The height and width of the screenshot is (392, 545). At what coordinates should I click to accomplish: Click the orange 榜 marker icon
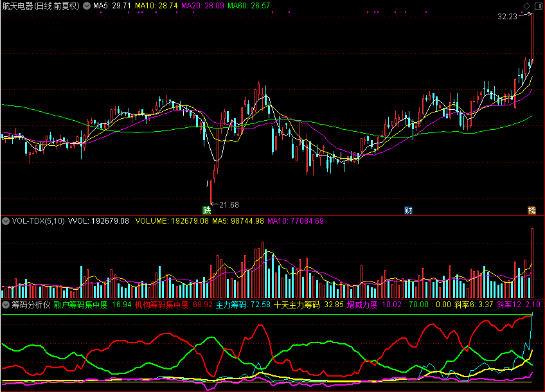pyautogui.click(x=532, y=210)
